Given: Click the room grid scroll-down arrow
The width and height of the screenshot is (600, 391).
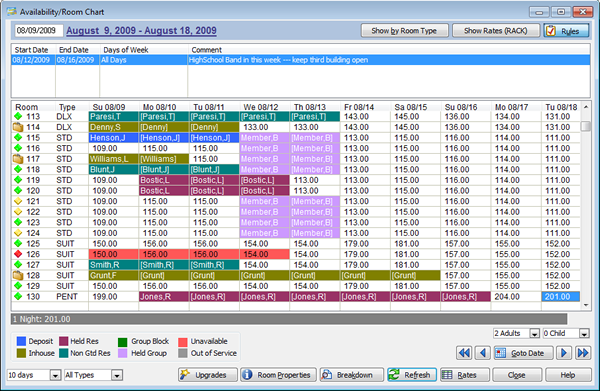Looking at the screenshot, I should tap(586, 305).
